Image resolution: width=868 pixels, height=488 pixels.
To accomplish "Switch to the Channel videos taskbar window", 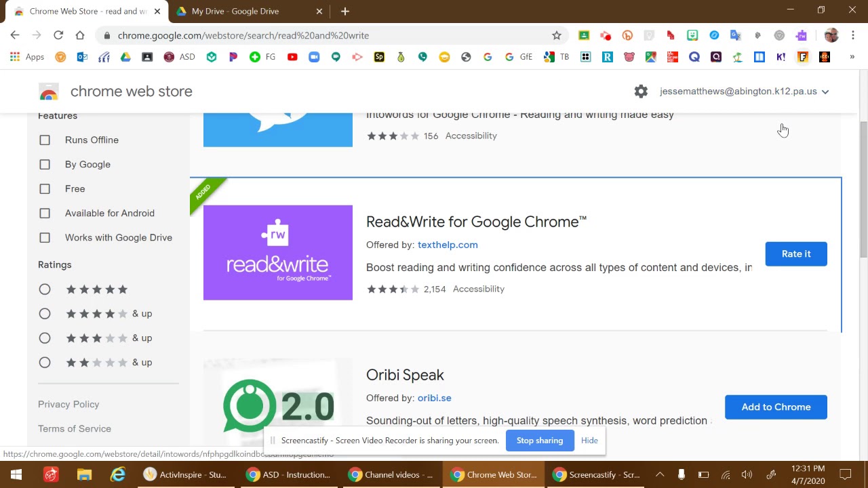I will (x=391, y=474).
